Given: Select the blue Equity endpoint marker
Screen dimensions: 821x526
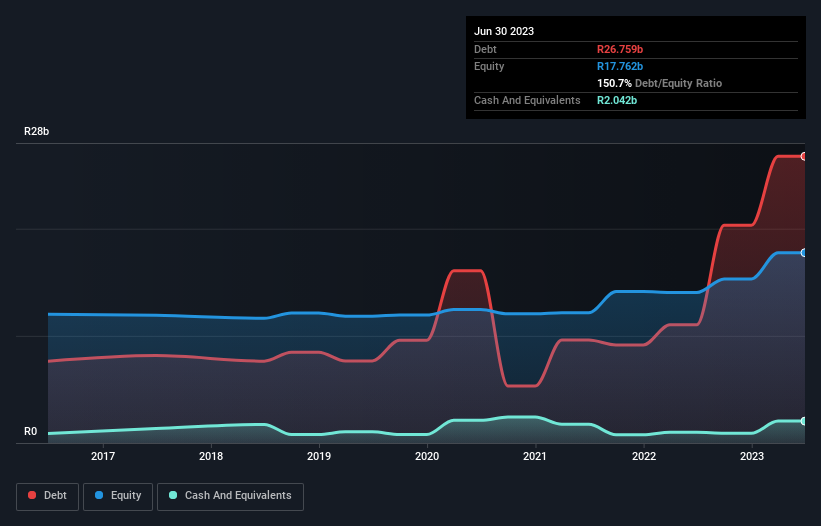Looking at the screenshot, I should click(804, 253).
